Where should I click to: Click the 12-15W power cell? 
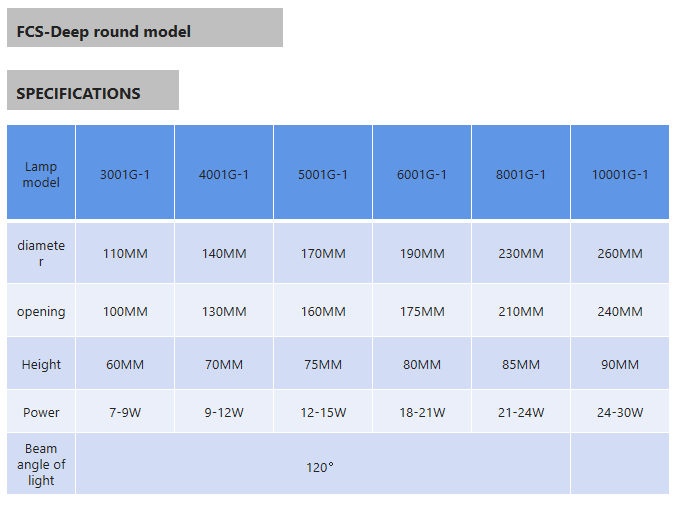coord(323,412)
